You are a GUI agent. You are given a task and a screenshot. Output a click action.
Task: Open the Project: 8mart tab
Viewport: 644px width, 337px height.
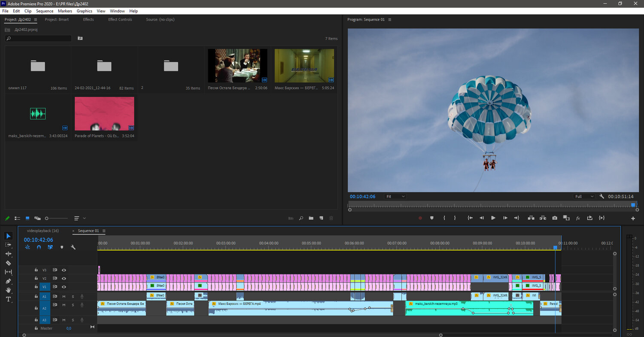coord(57,19)
